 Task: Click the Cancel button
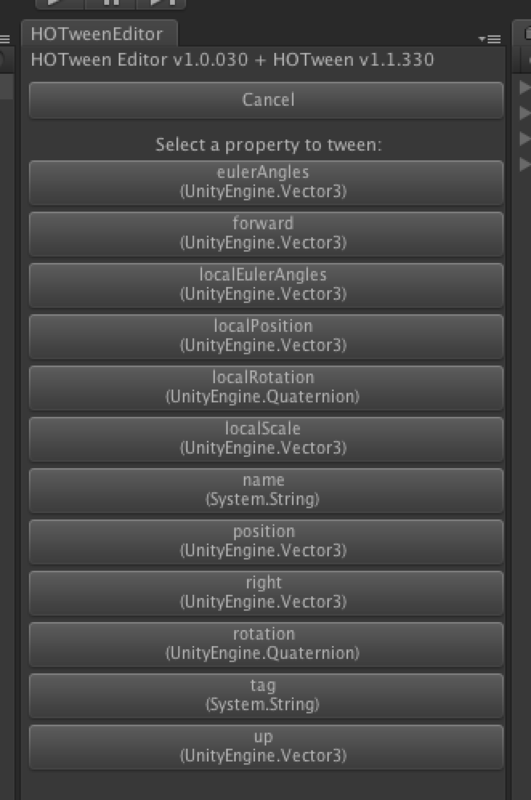266,100
